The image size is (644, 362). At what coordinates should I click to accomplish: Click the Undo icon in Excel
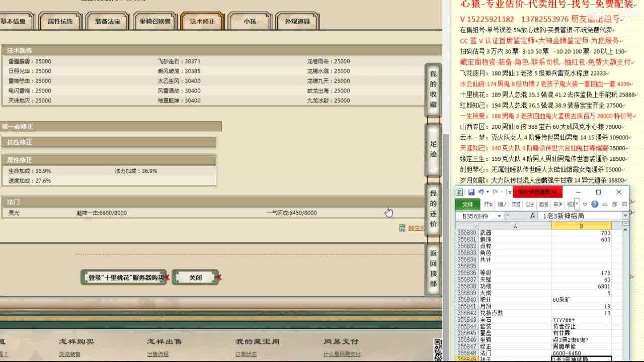click(x=482, y=192)
